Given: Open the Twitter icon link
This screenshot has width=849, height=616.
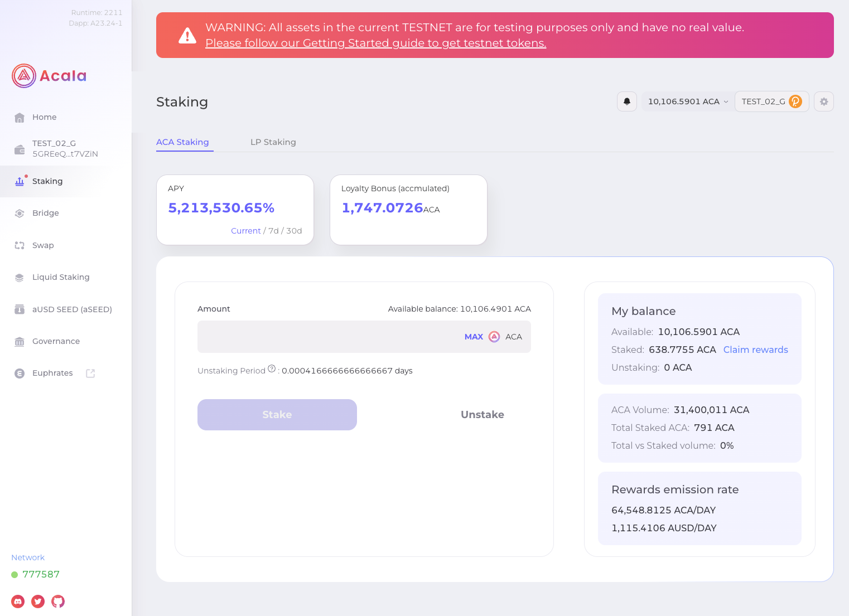Looking at the screenshot, I should click(x=38, y=602).
